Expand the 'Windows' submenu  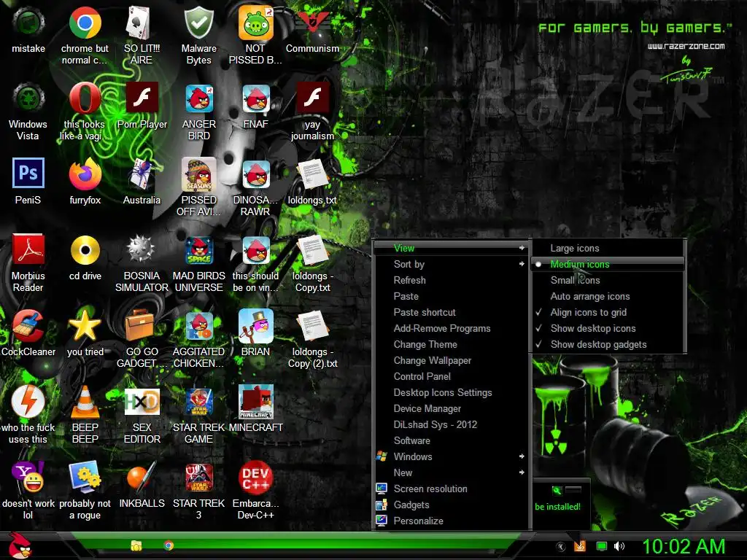click(x=451, y=456)
